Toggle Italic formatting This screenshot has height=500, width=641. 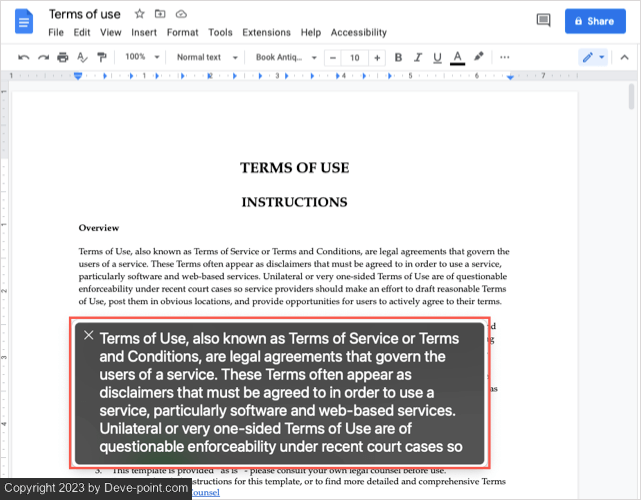[418, 58]
